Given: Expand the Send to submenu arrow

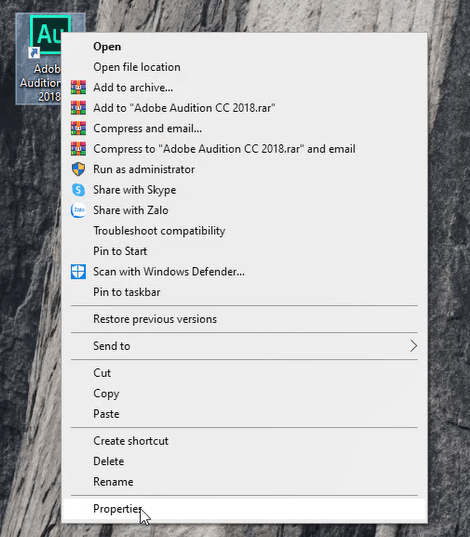Looking at the screenshot, I should coord(413,346).
